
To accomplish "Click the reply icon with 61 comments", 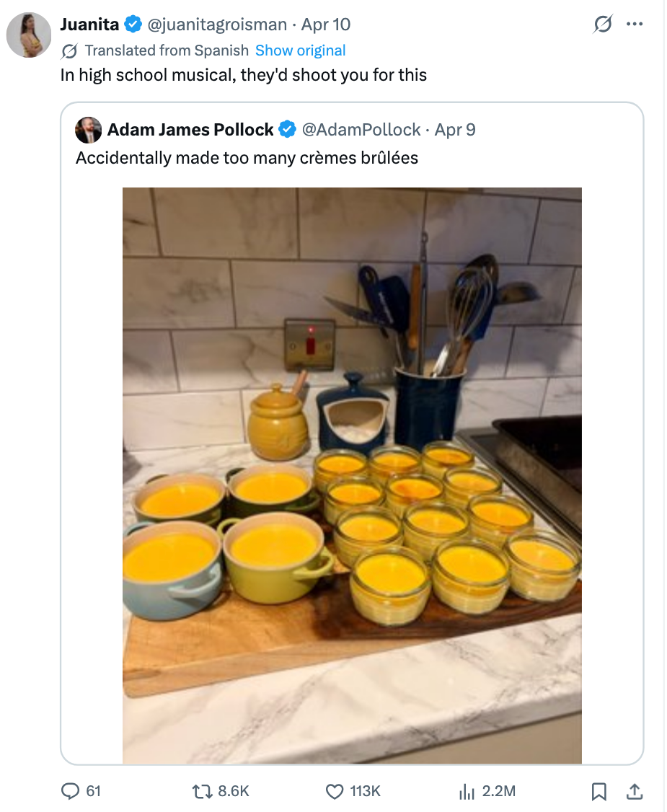I will coord(70,791).
